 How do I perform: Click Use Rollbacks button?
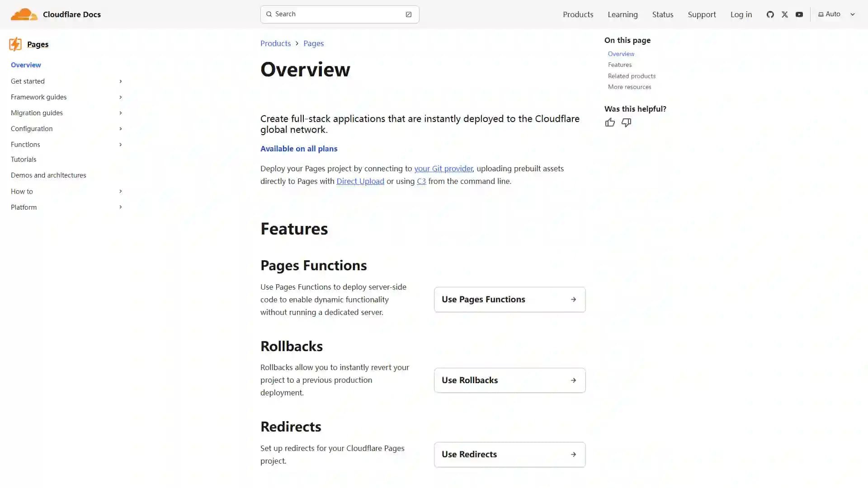tap(509, 380)
